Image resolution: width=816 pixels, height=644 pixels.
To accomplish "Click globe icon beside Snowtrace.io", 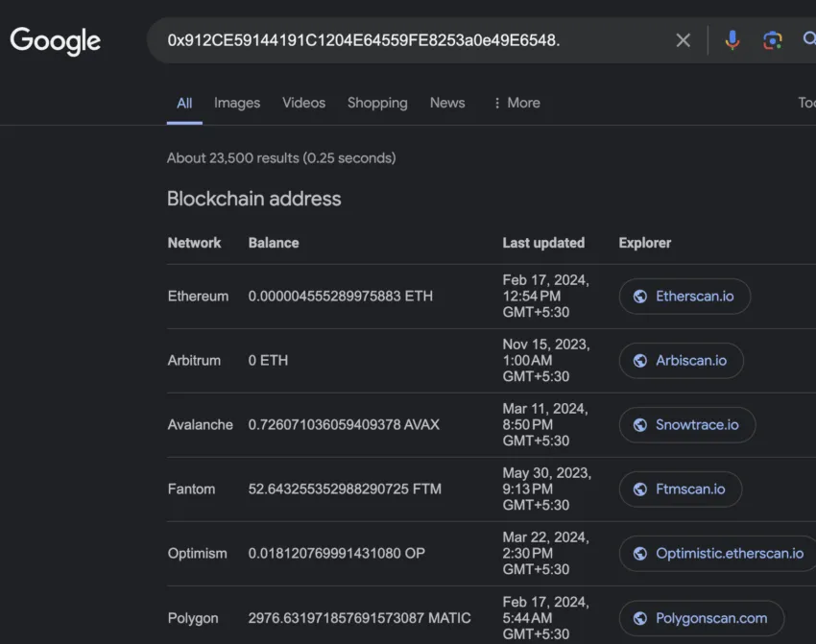I will click(x=639, y=425).
